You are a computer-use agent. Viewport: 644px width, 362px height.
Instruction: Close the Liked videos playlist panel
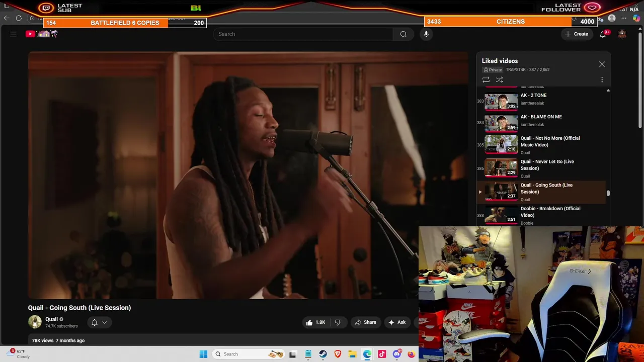click(602, 64)
